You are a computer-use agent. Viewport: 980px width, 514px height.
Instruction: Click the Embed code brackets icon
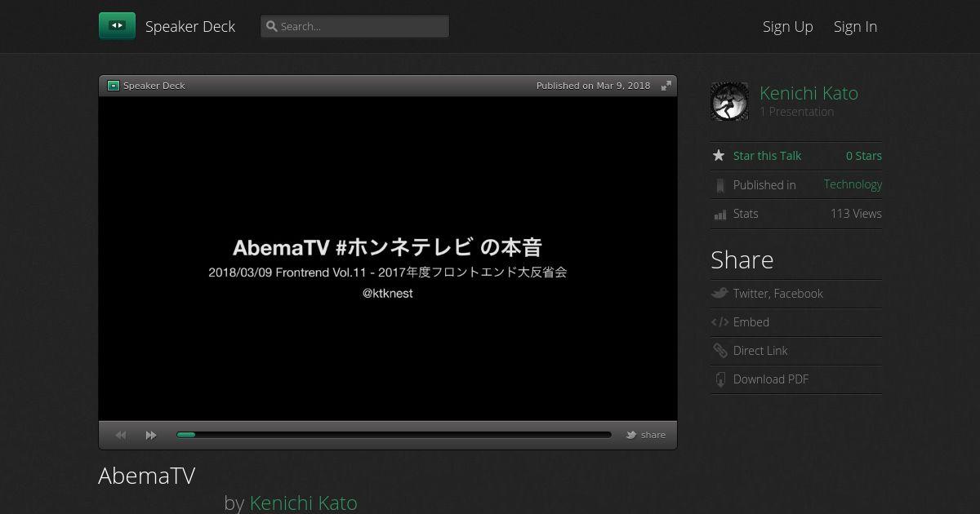tap(719, 322)
